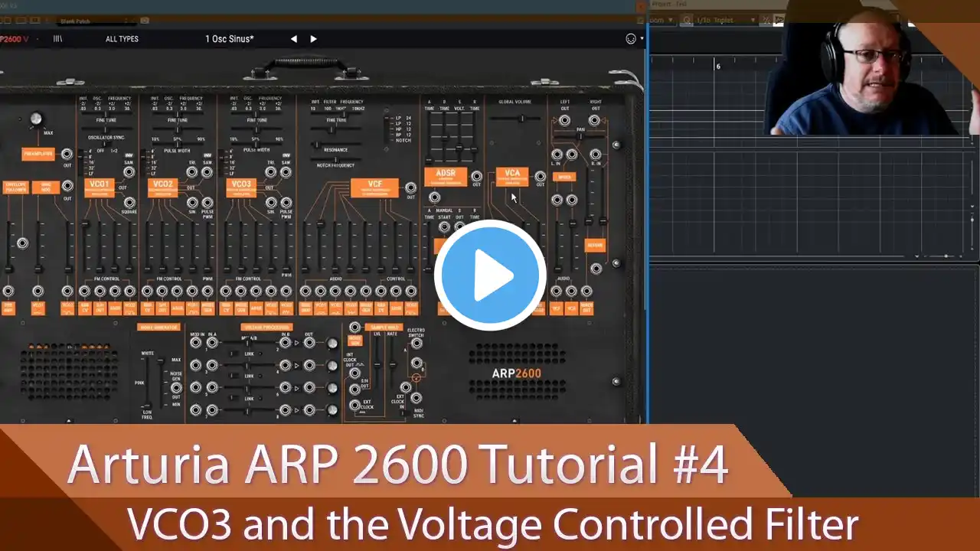Viewport: 980px width, 551px height.
Task: Click the voltage processor IN B jack
Action: [x=284, y=344]
